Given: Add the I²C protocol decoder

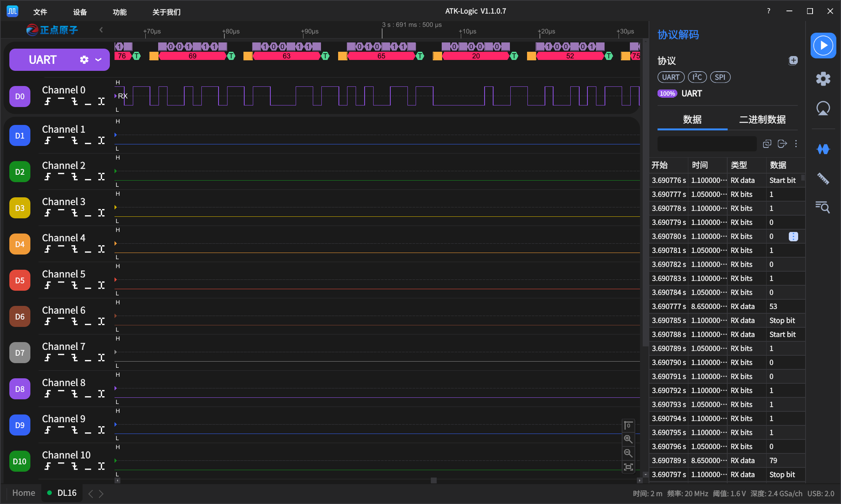Looking at the screenshot, I should click(697, 77).
